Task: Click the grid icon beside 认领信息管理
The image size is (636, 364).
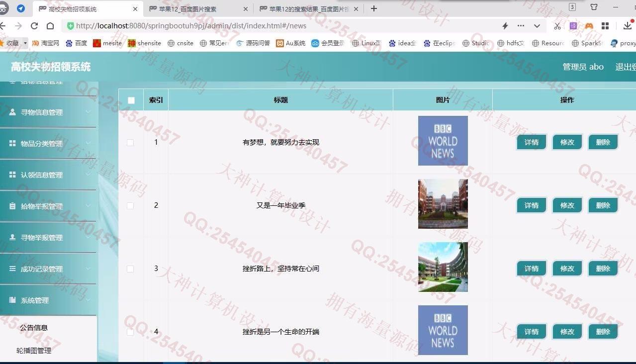Action: (x=12, y=175)
